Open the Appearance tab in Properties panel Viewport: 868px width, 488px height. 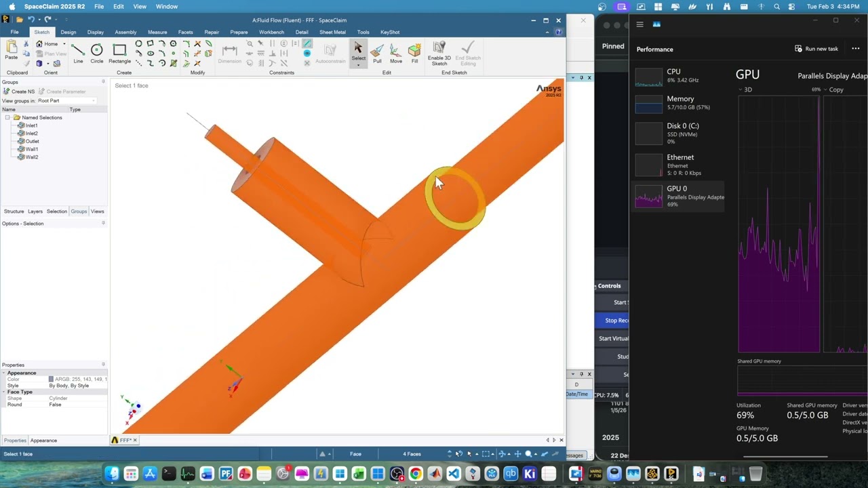pyautogui.click(x=43, y=441)
